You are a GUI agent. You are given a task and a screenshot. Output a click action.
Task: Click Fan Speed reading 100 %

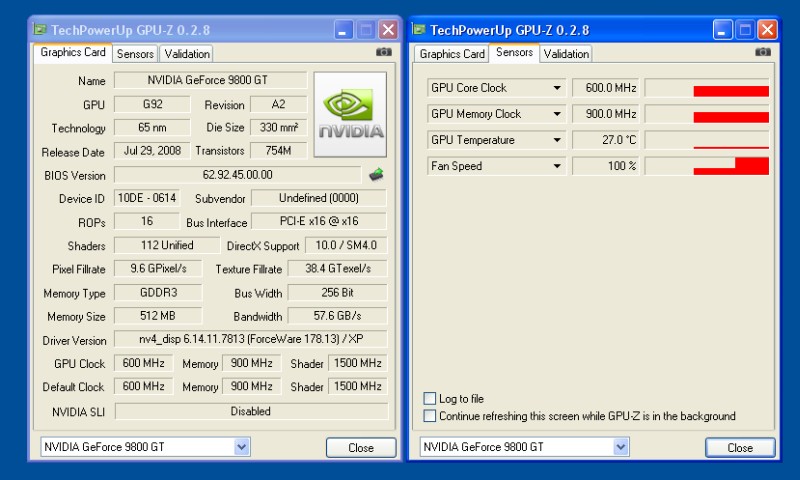[605, 166]
